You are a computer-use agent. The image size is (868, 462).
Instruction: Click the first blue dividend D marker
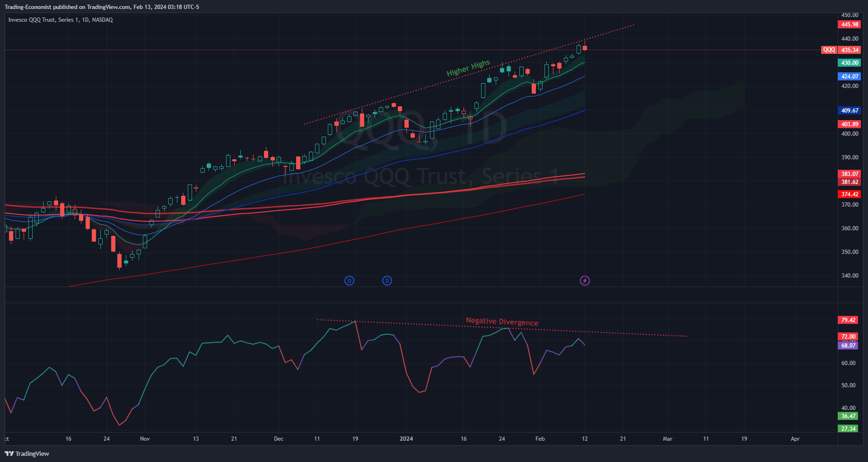click(349, 281)
